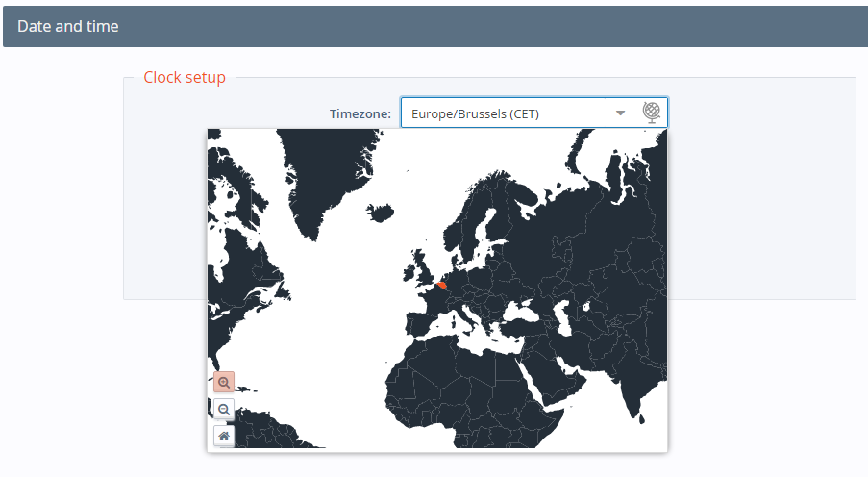Zoom out on the timezone map

(224, 410)
